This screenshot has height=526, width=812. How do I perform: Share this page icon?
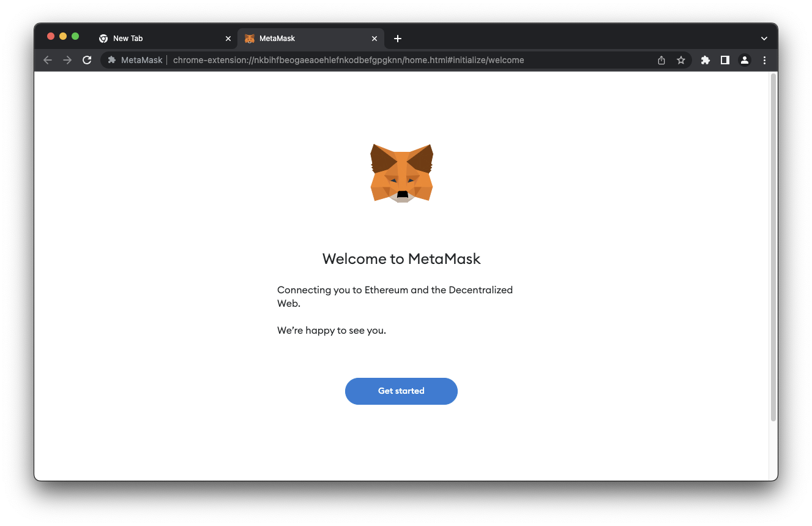coord(661,60)
